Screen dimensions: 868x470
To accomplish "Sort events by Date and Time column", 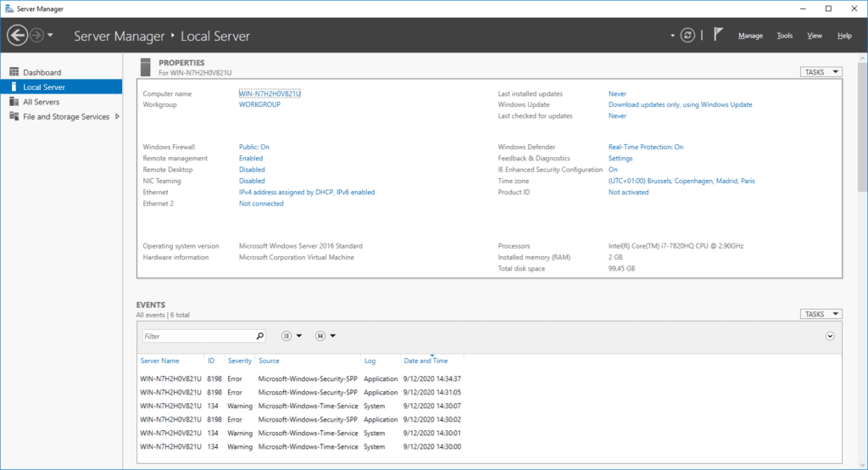I will (426, 361).
